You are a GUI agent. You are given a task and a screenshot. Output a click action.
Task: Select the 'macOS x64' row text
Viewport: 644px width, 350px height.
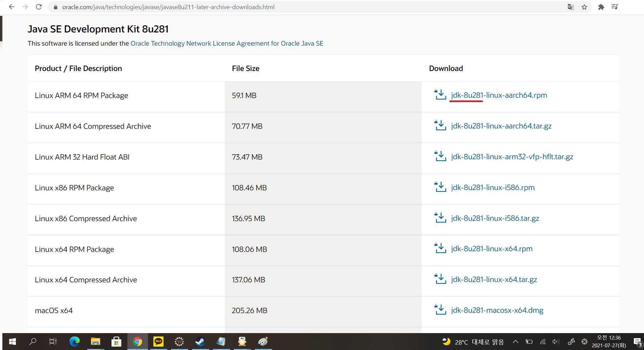(x=54, y=311)
